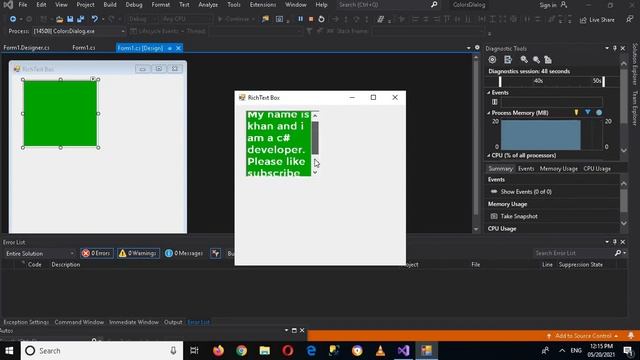This screenshot has height=360, width=640.
Task: Open the Analyze menu
Action: click(208, 5)
